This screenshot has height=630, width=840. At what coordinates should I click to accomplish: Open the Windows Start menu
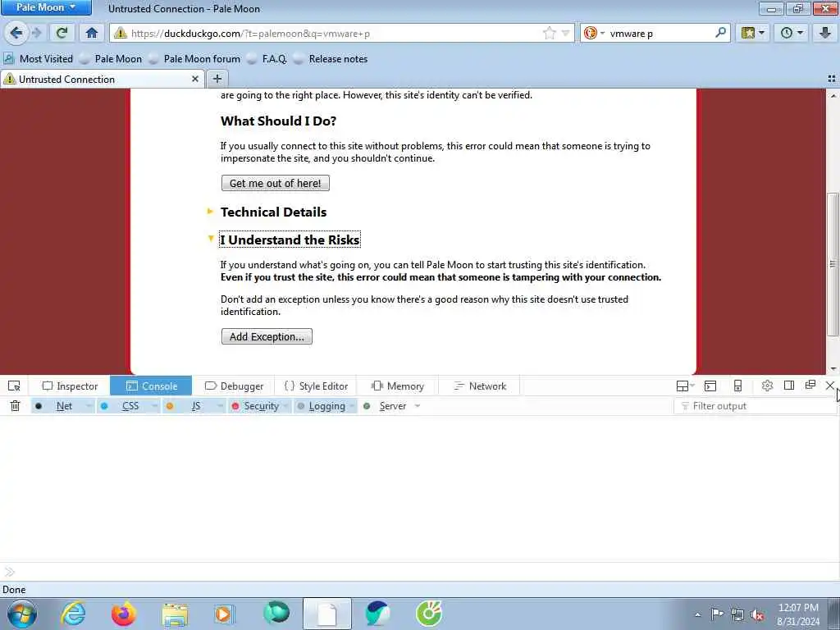(21, 614)
